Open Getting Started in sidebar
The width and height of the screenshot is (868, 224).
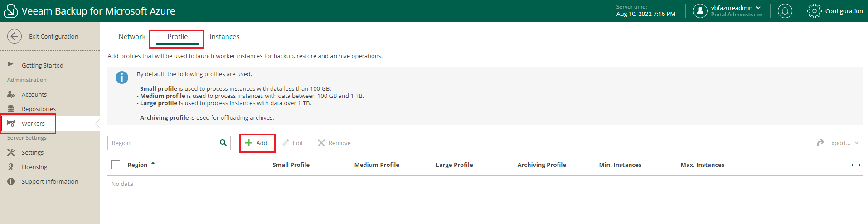coord(43,65)
